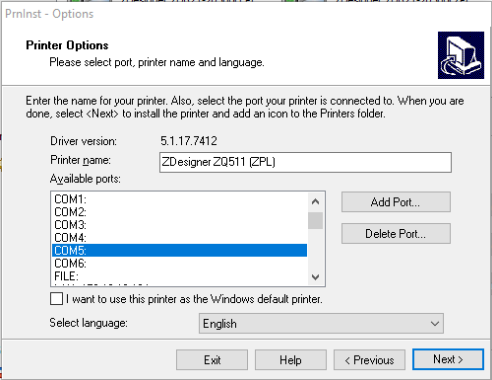Viewport: 492px width, 380px height.
Task: Click the scroll up arrow in ports list
Action: click(x=315, y=201)
